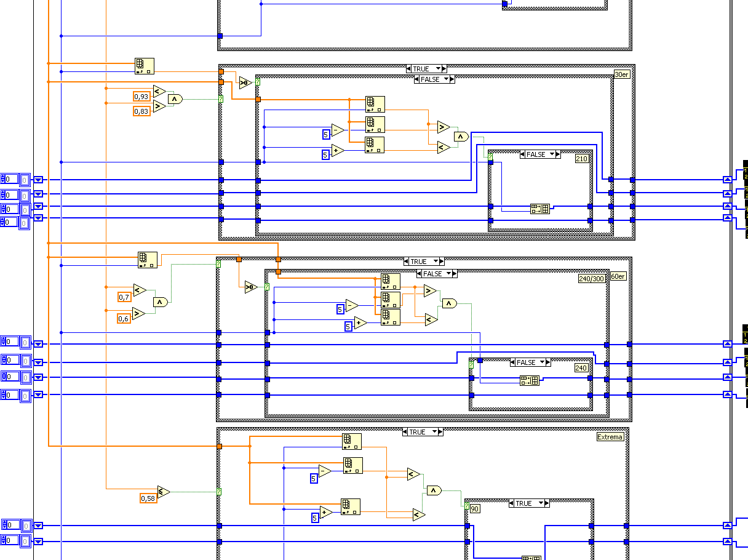Image resolution: width=748 pixels, height=560 pixels.
Task: Click the green selector terminal of the Extrema case
Action: [219, 492]
